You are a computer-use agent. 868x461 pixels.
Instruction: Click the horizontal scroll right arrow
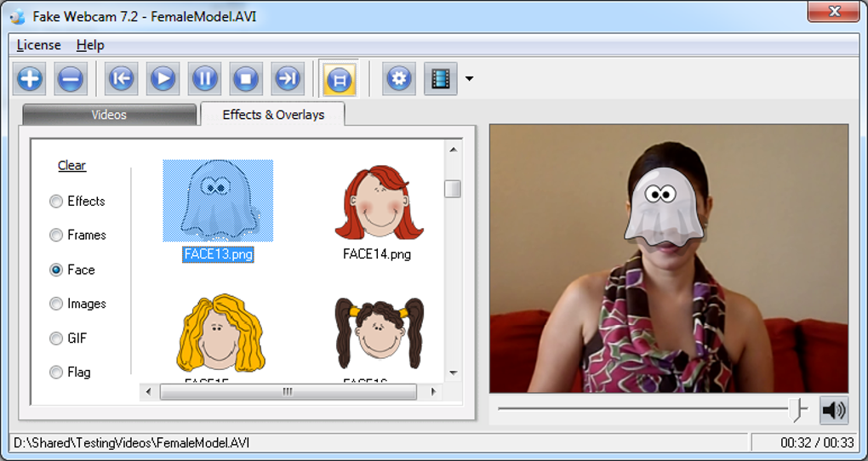(x=433, y=392)
